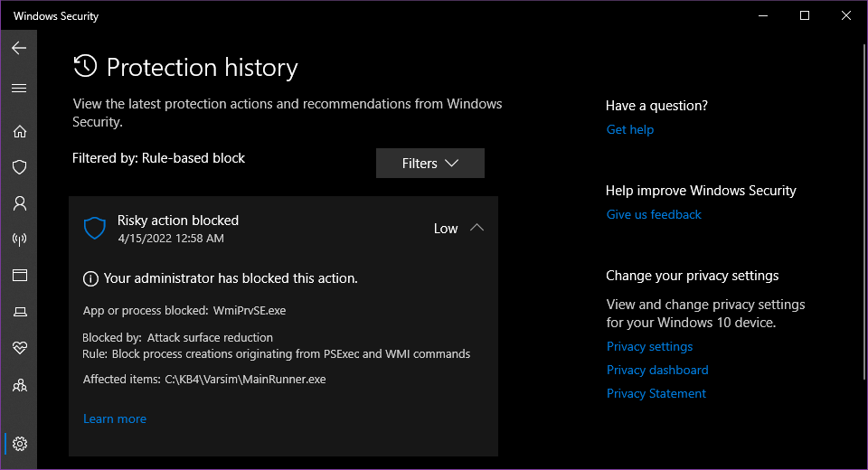Viewport: 868px width, 470px height.
Task: Open Privacy Statement link
Action: (656, 393)
